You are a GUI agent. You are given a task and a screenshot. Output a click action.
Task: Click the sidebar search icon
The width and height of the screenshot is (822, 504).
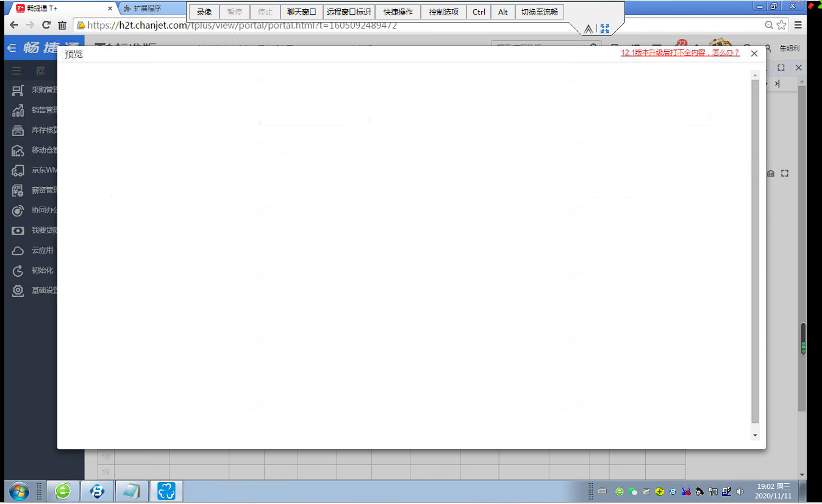40,71
